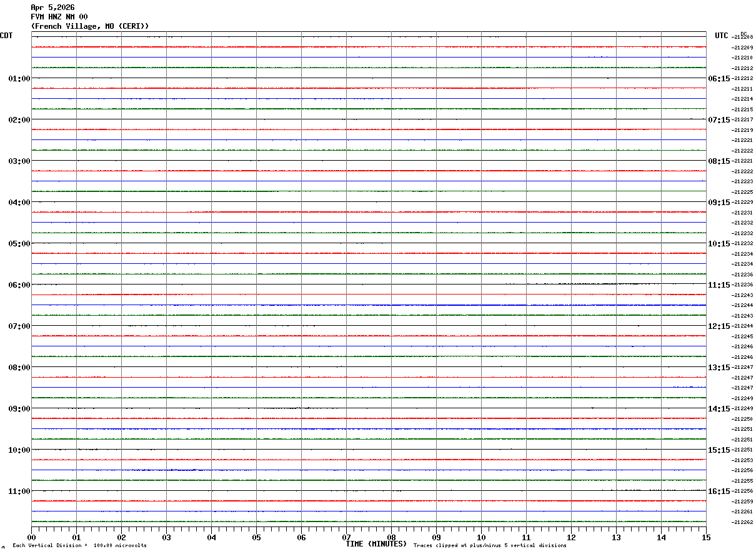Click the 'UTC' time zone label

click(x=722, y=36)
